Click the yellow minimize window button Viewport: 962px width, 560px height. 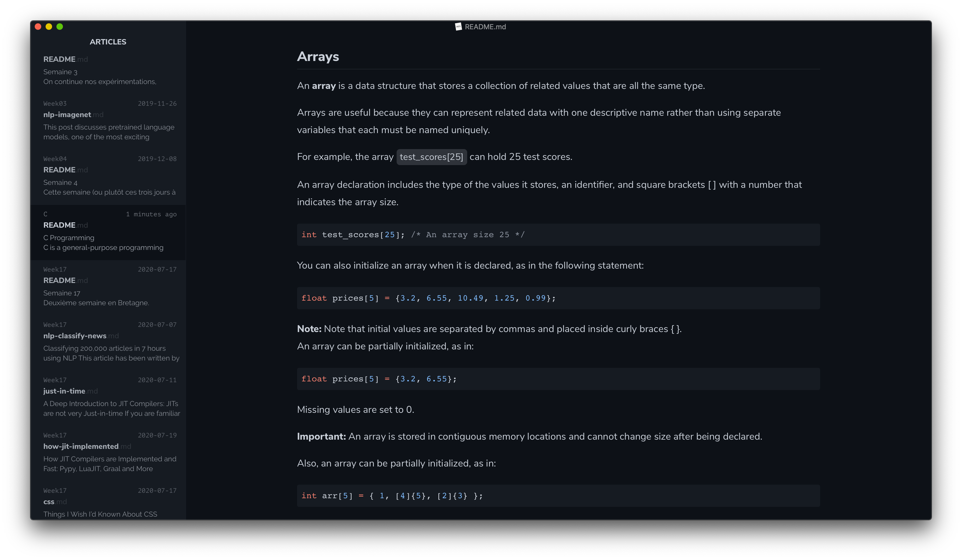pyautogui.click(x=49, y=27)
